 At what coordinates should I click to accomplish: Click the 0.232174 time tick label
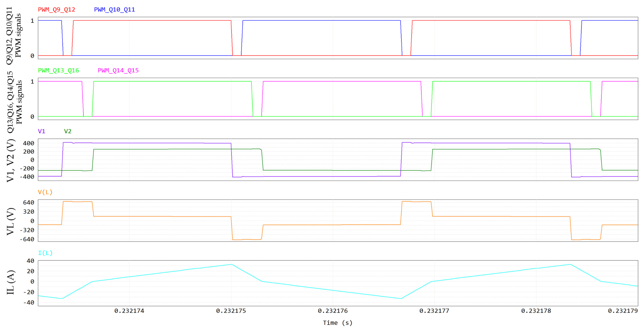[129, 311]
